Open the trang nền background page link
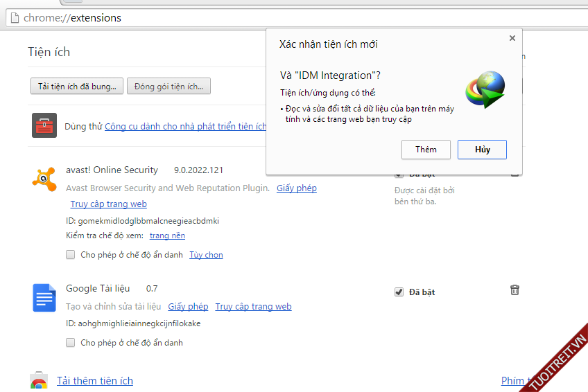 pyautogui.click(x=166, y=236)
